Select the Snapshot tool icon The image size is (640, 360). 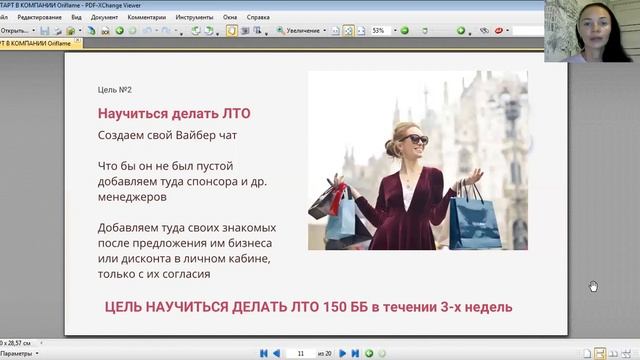[245, 31]
